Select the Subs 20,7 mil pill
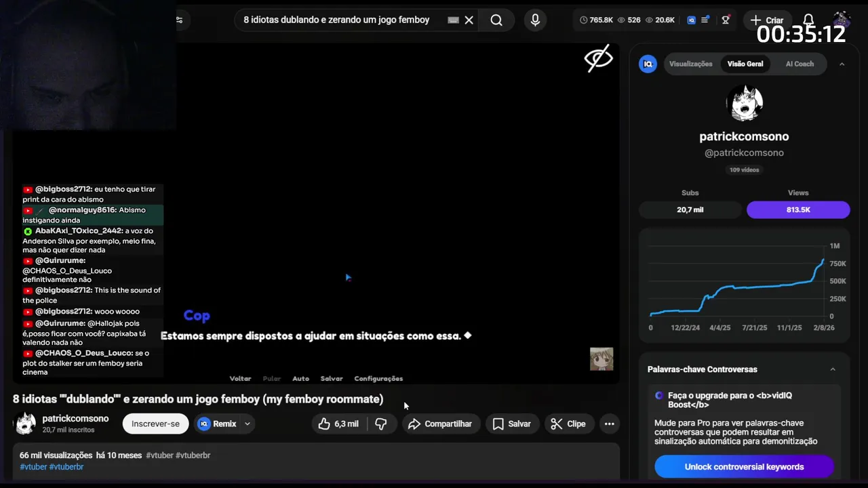The image size is (868, 488). pos(690,209)
